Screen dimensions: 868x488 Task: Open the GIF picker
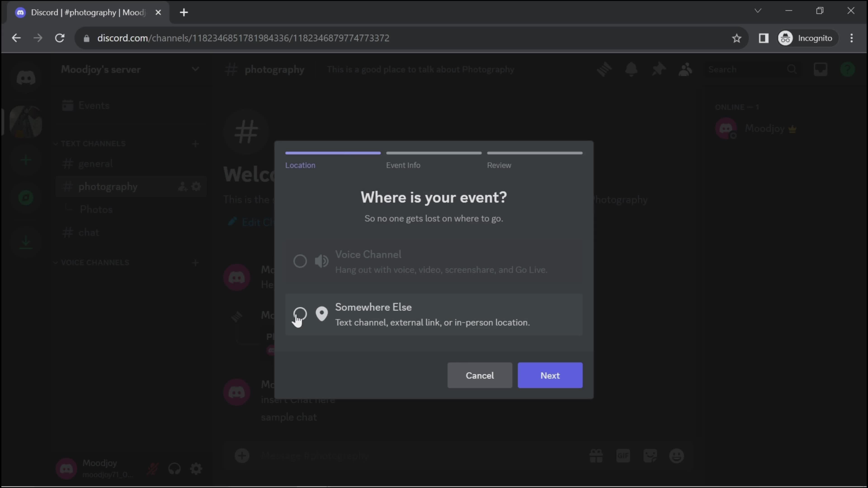tap(623, 456)
